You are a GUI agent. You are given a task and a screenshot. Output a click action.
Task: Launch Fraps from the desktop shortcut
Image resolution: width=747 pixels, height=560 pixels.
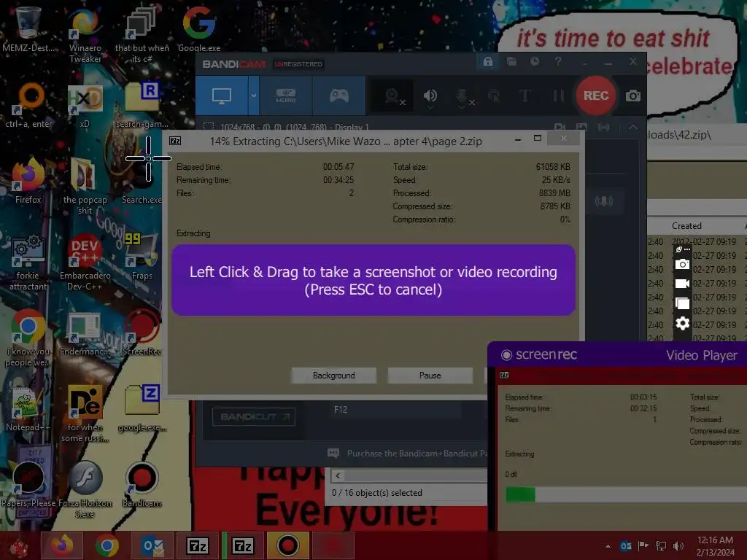tap(142, 257)
